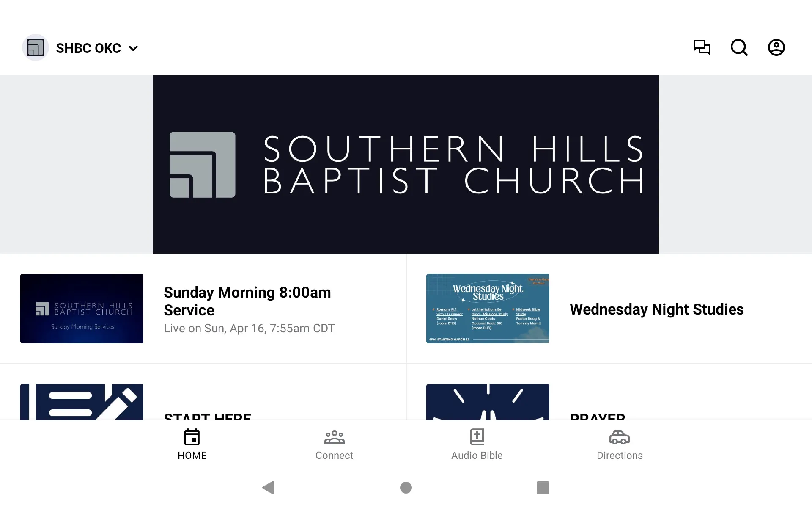The width and height of the screenshot is (812, 508).
Task: Tap the Wednesday Night Studies thumbnail
Action: pos(488,309)
